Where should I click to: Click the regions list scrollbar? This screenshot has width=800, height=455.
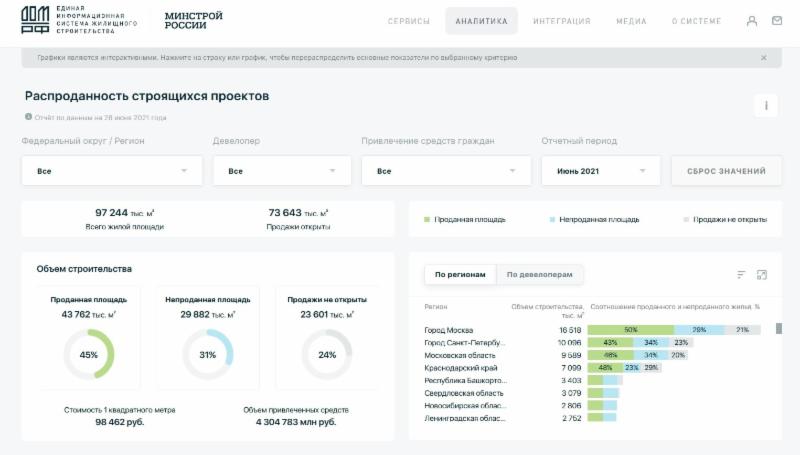[779, 328]
